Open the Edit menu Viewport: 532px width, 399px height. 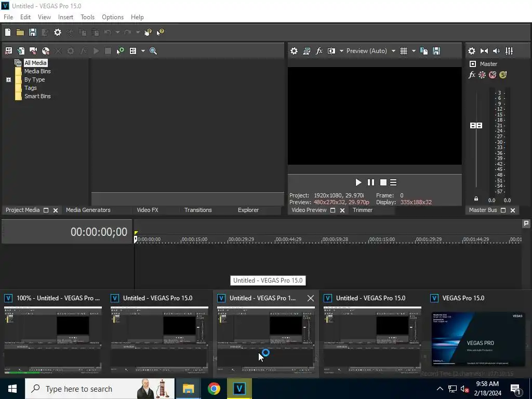[25, 17]
